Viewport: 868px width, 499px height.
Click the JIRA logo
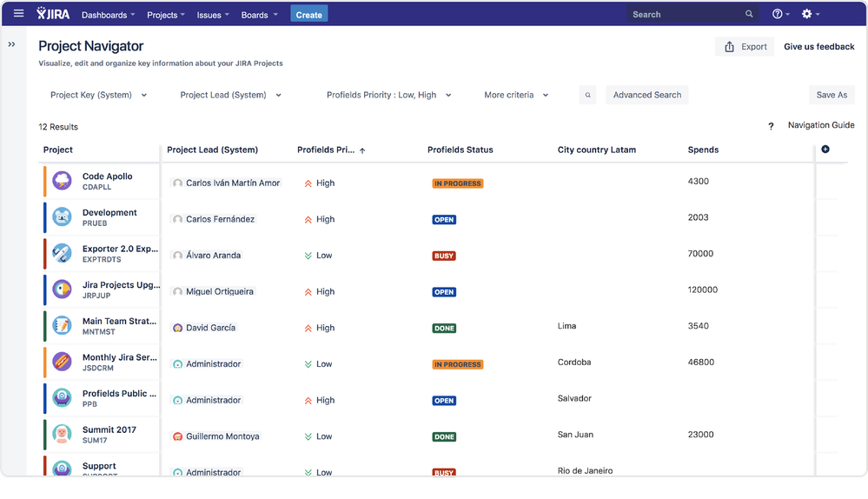53,14
